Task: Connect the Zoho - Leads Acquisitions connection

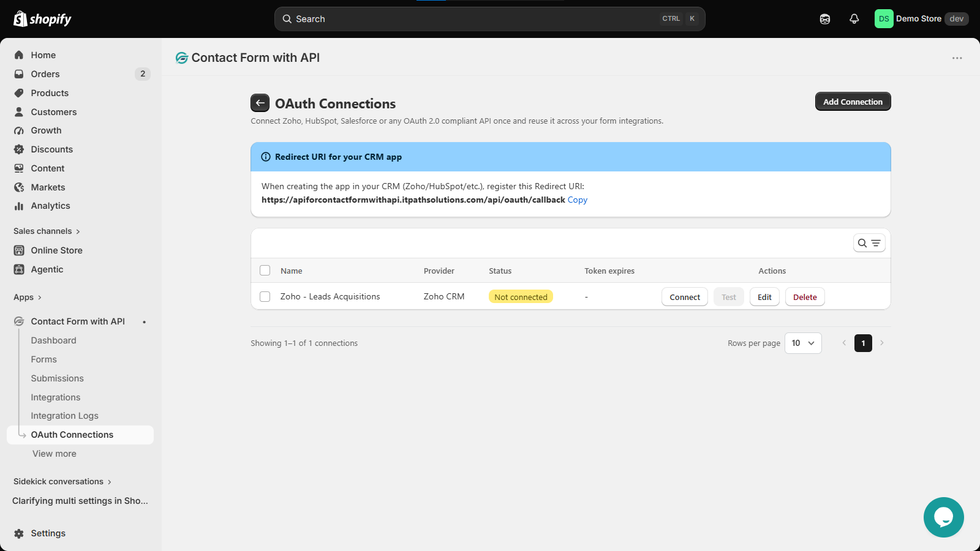Action: pos(685,297)
